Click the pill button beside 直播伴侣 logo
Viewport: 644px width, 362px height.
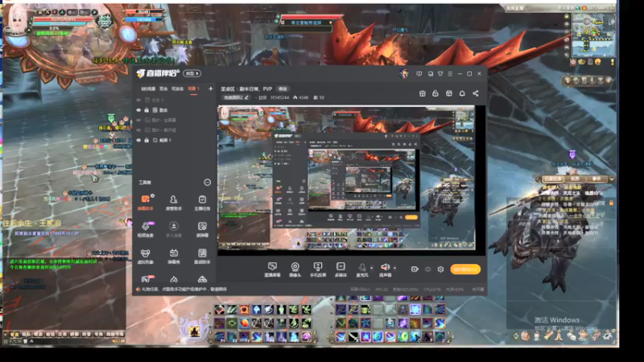click(x=192, y=73)
